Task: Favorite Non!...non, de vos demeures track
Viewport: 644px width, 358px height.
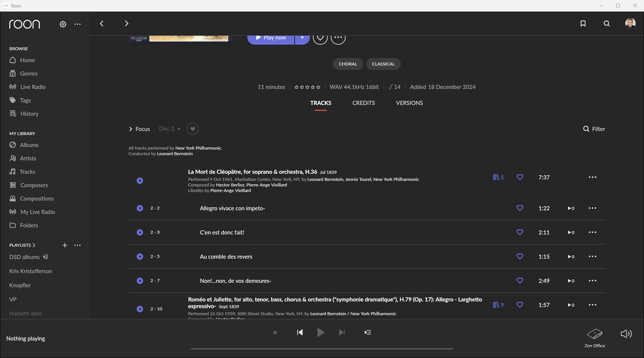Action: pyautogui.click(x=520, y=280)
